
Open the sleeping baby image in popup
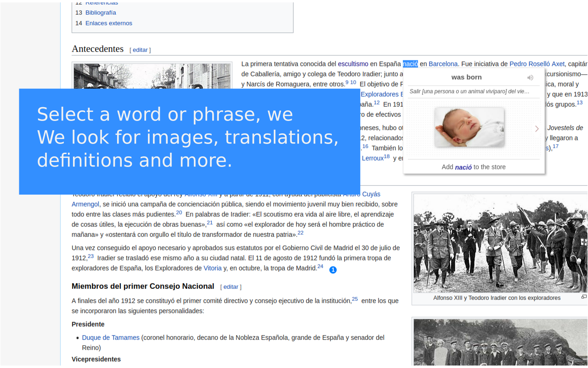tap(469, 127)
